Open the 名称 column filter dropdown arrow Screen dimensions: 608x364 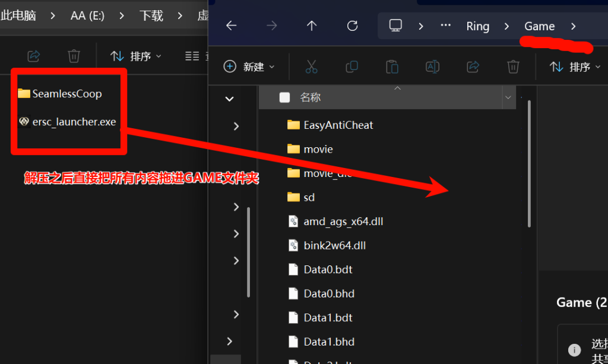click(x=508, y=97)
